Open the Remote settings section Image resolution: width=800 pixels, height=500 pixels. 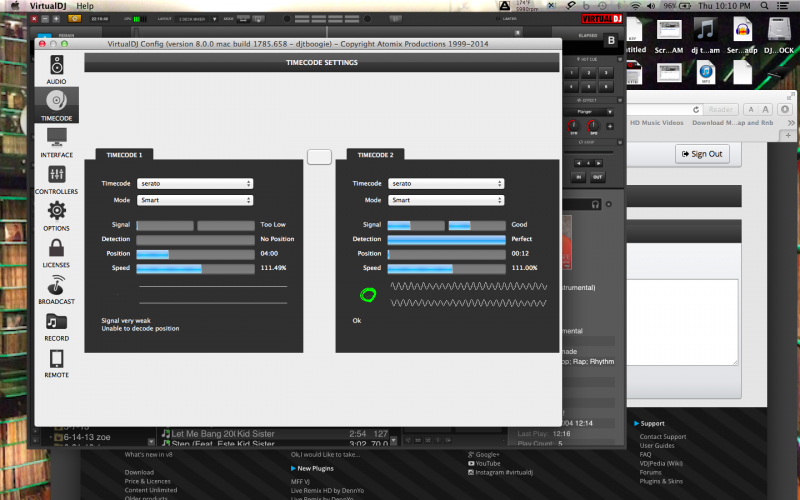(x=57, y=363)
